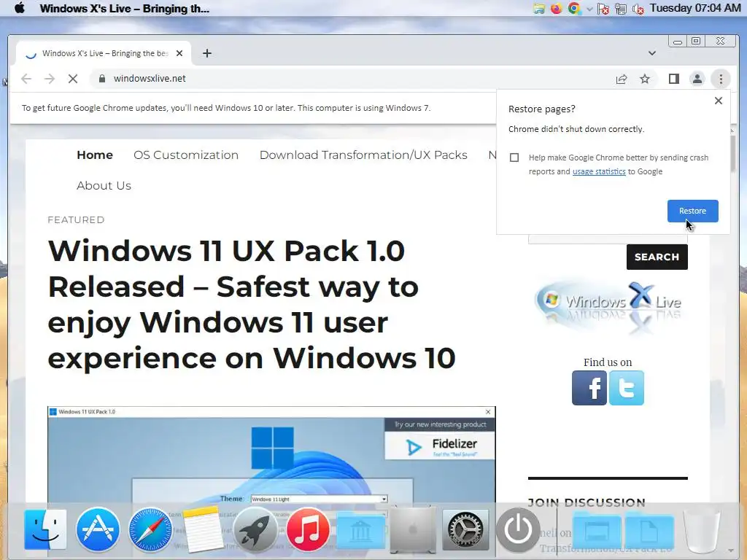Viewport: 747px width, 560px height.
Task: Click Chrome icon in menu bar
Action: point(574,9)
